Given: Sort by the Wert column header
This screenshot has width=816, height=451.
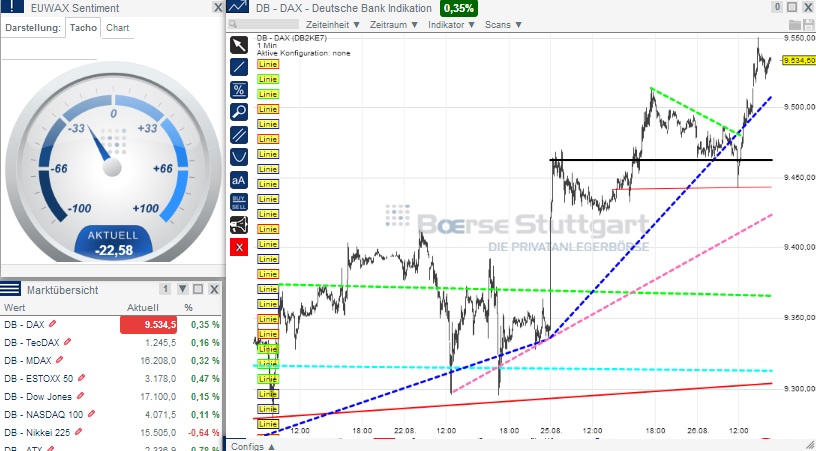Looking at the screenshot, I should [x=15, y=307].
